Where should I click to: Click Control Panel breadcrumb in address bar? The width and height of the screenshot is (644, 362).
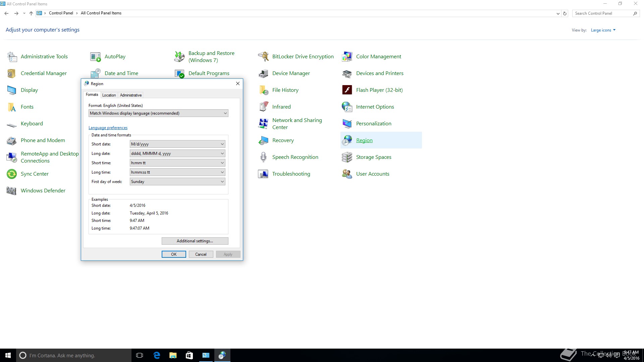pyautogui.click(x=61, y=13)
